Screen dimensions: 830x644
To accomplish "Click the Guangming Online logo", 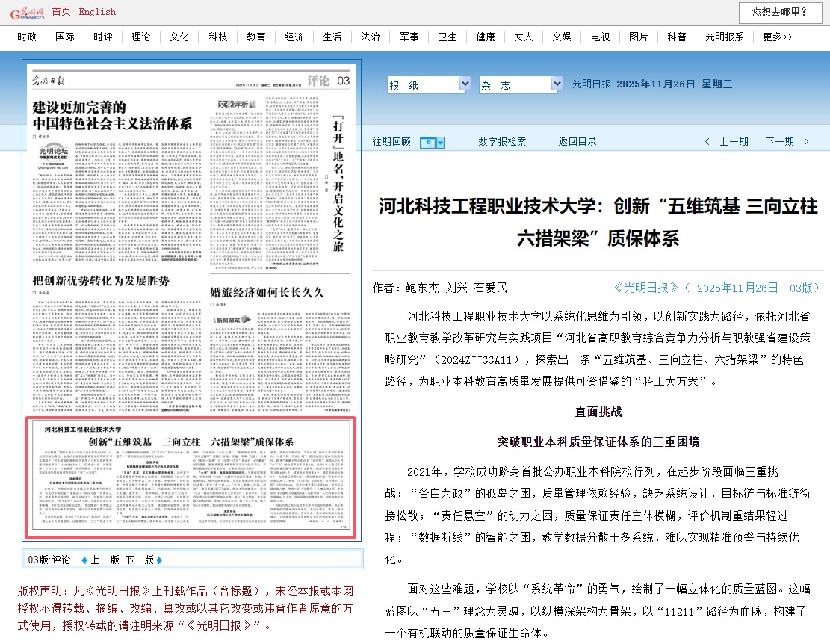I will [x=27, y=13].
